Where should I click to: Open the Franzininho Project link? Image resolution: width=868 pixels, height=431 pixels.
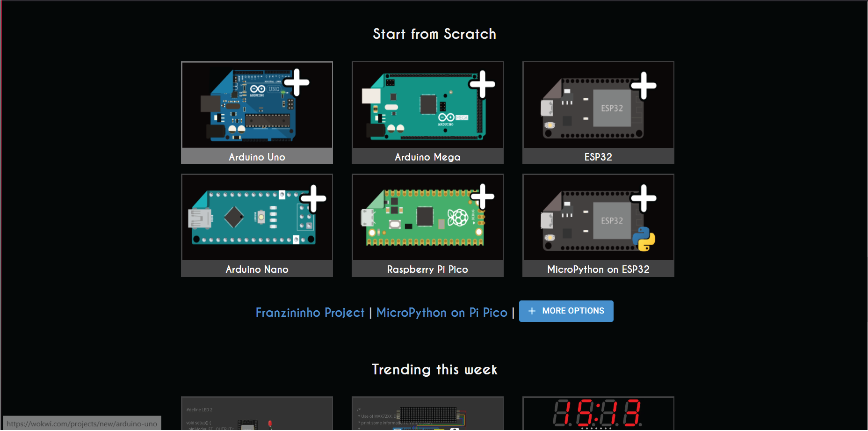pyautogui.click(x=310, y=313)
